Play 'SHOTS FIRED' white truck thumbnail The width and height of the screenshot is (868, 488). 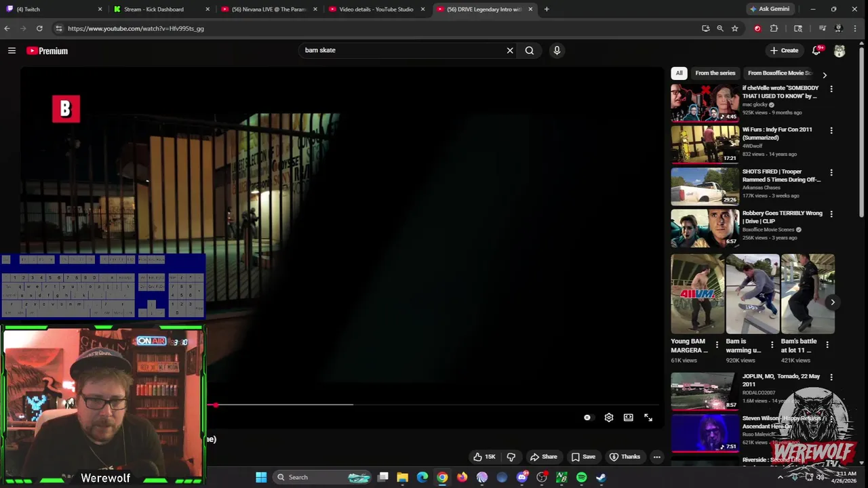[705, 186]
